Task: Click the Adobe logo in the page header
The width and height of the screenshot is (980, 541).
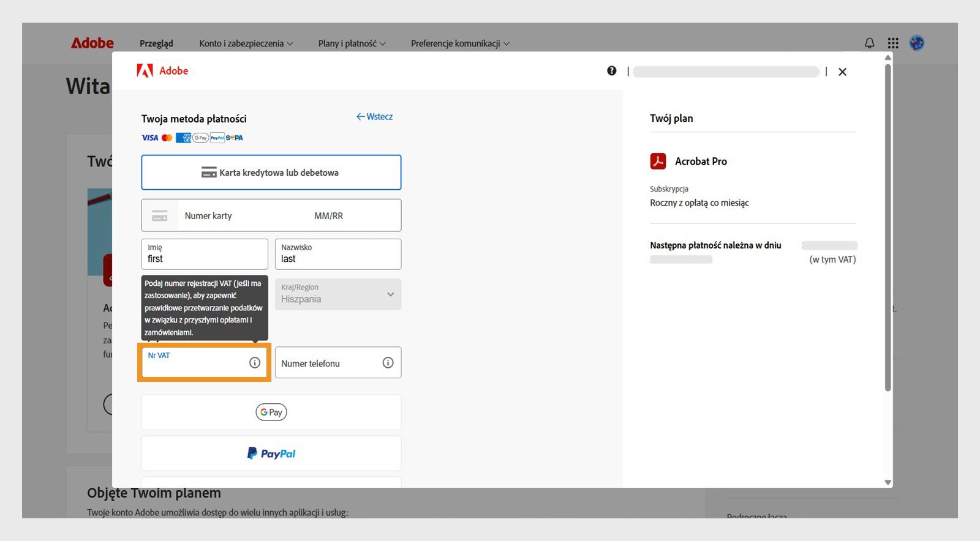Action: coord(92,43)
